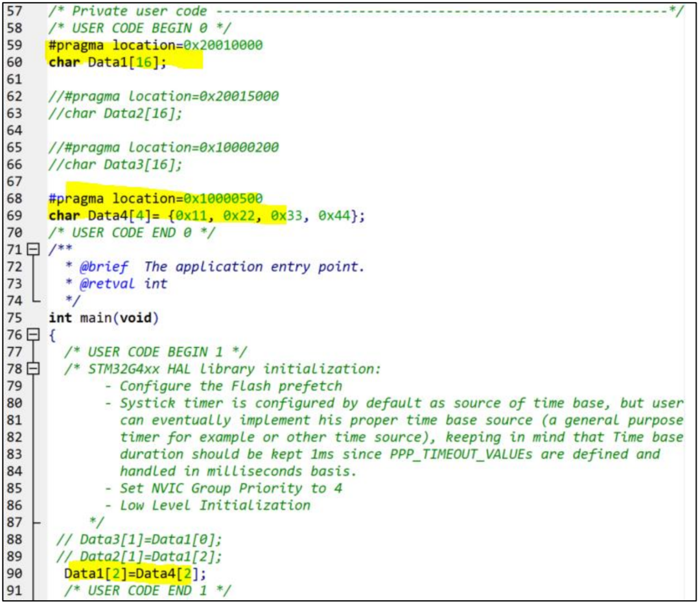Click the '#pragma location=0x20010000' line

(x=156, y=45)
